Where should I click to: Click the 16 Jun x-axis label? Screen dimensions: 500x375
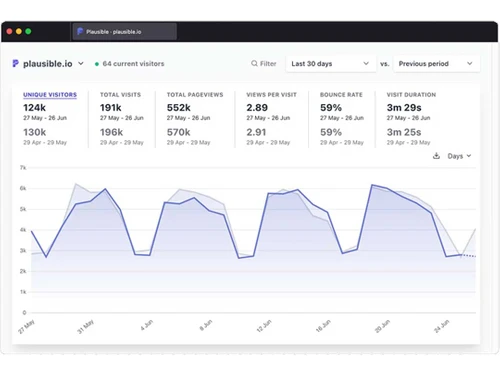click(323, 326)
